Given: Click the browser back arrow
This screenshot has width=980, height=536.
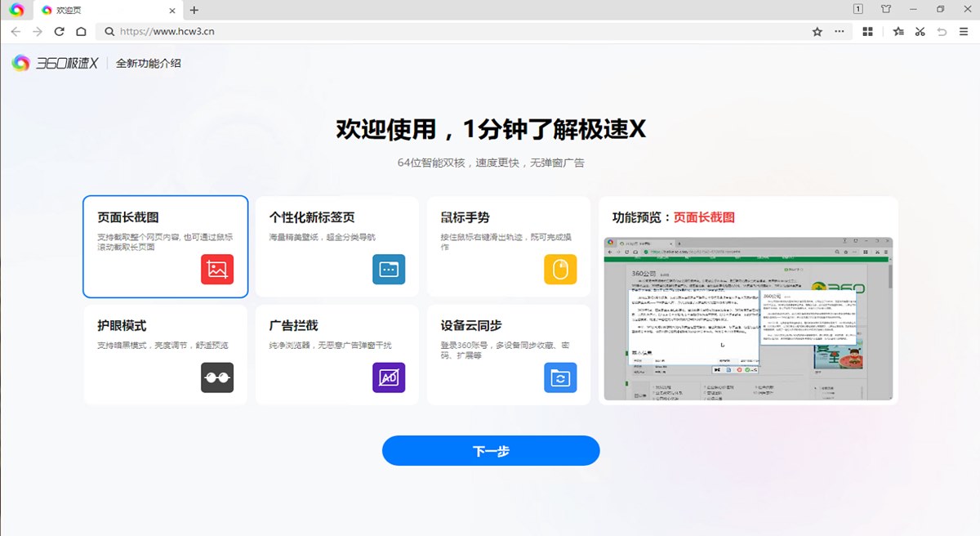Looking at the screenshot, I should [x=16, y=32].
